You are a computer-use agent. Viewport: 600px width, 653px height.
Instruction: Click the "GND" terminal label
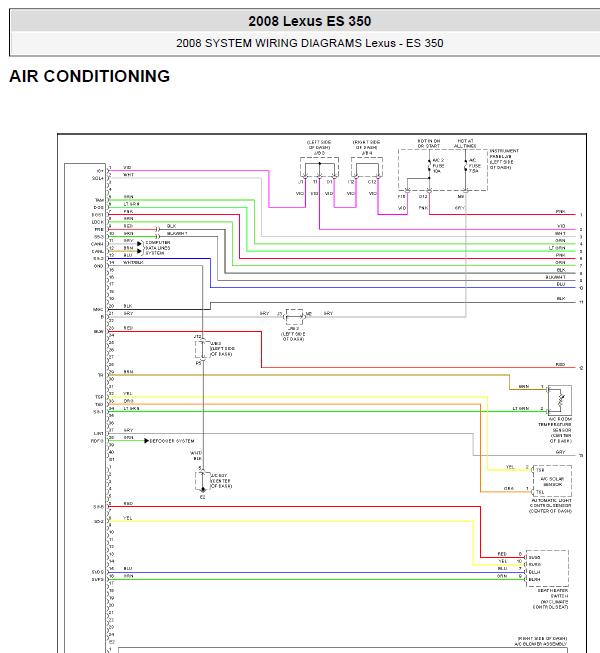pyautogui.click(x=99, y=266)
